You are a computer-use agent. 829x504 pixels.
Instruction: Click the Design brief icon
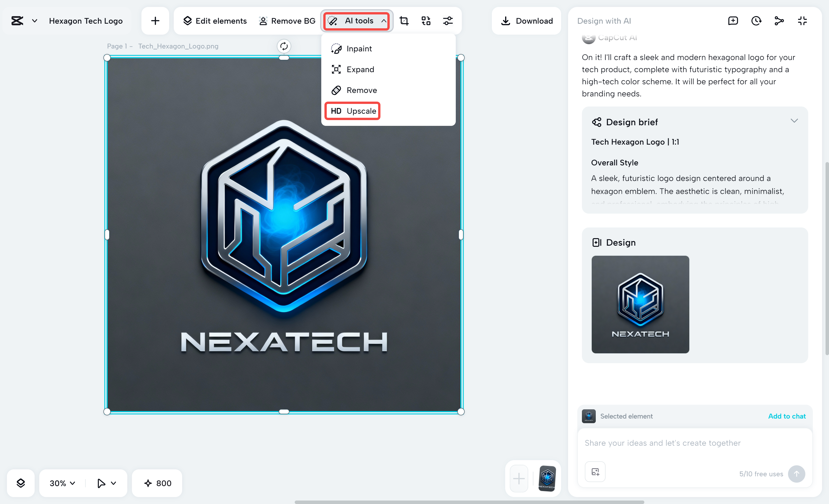click(x=597, y=122)
